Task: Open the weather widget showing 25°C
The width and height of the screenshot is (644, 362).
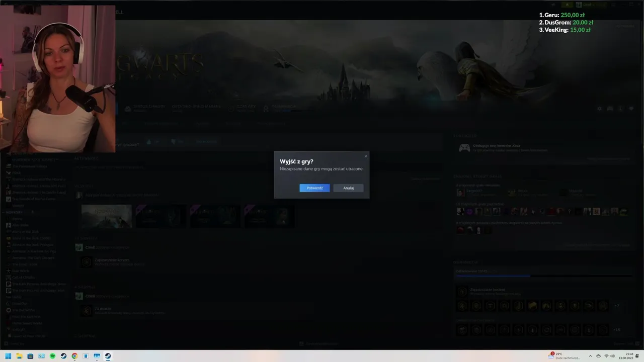Action: point(565,356)
